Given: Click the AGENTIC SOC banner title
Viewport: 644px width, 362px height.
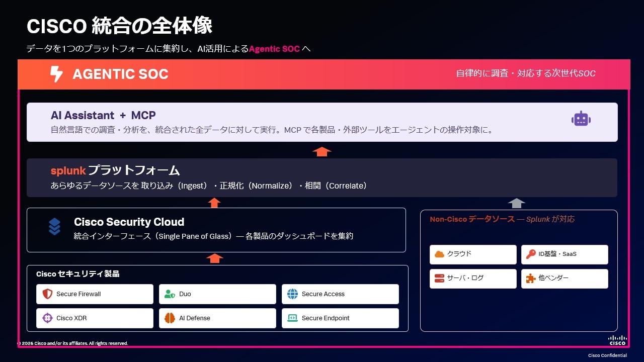Looking at the screenshot, I should point(121,74).
